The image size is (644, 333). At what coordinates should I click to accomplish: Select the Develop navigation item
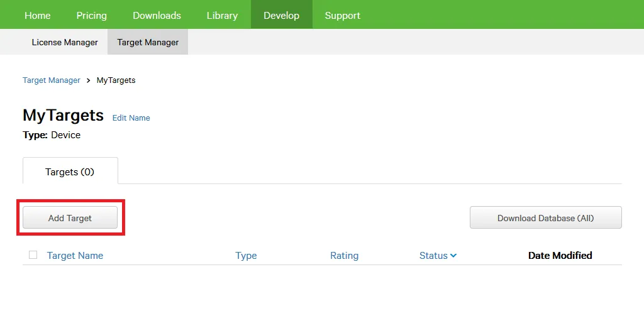click(x=281, y=15)
